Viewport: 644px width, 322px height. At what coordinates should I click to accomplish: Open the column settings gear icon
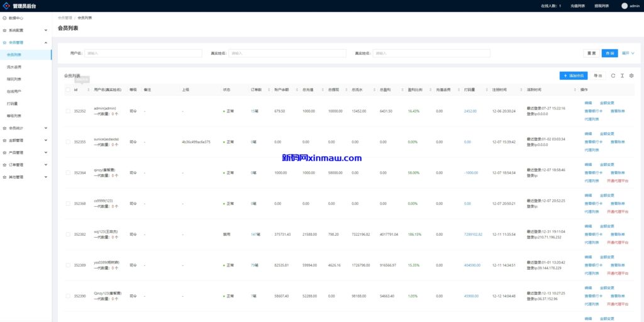pos(631,75)
